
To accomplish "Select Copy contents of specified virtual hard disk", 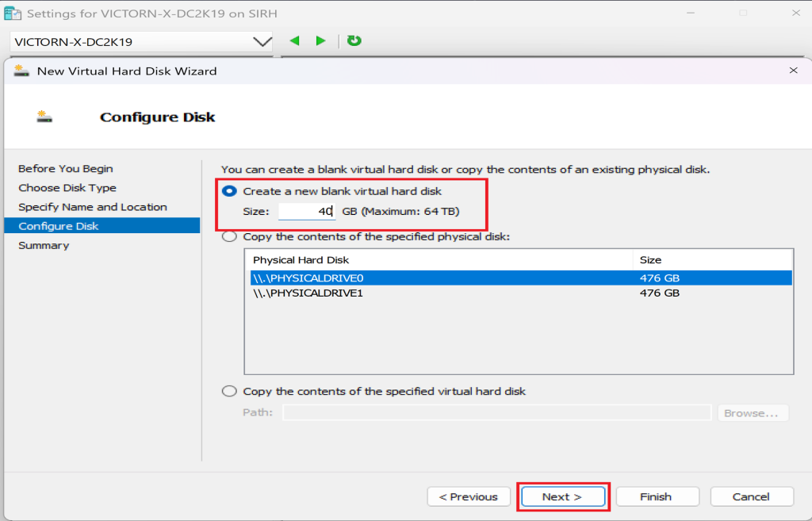I will (230, 391).
